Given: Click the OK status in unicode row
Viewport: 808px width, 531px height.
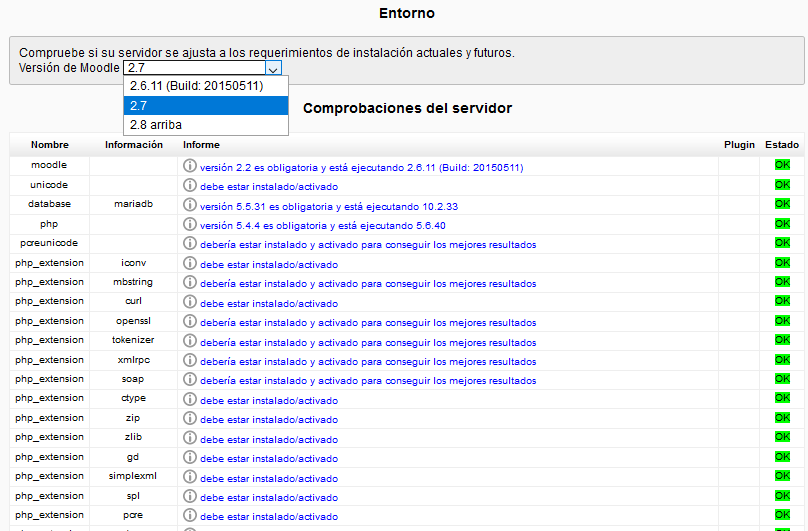Looking at the screenshot, I should click(x=782, y=185).
